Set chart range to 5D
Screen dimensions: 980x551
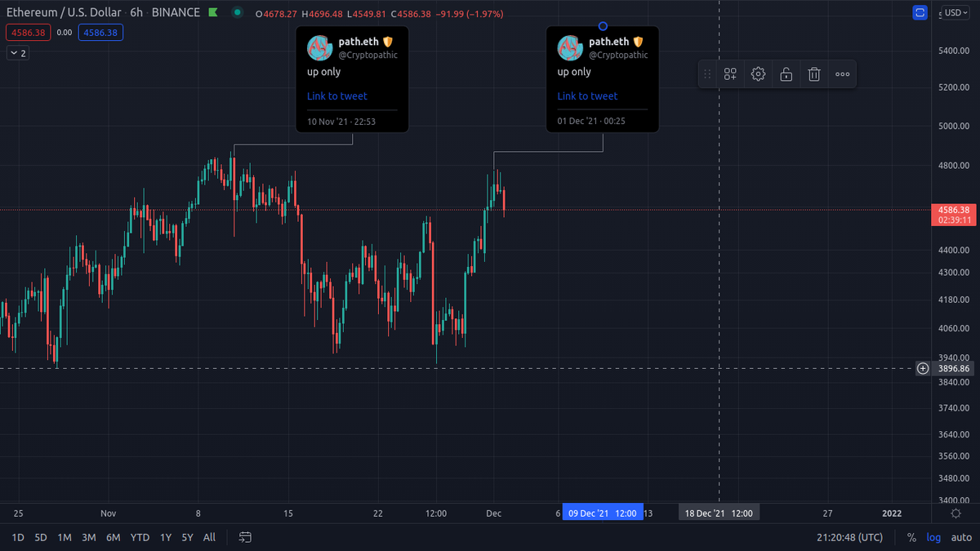tap(41, 537)
